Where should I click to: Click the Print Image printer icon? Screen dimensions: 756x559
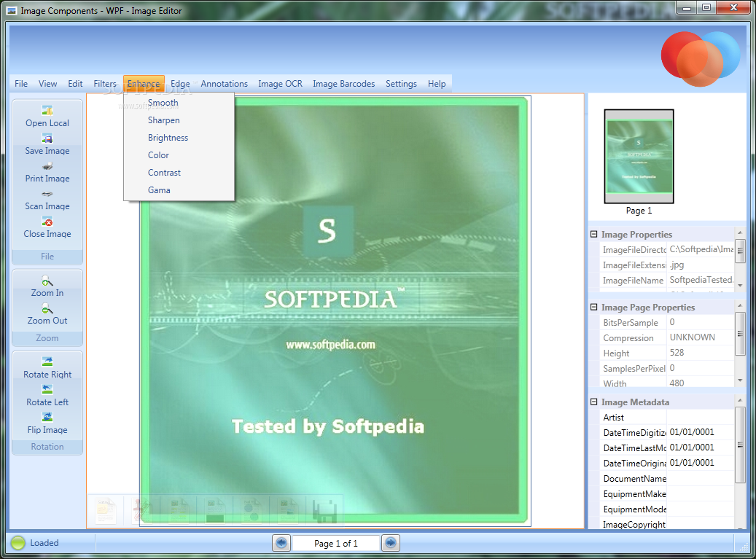[47, 166]
